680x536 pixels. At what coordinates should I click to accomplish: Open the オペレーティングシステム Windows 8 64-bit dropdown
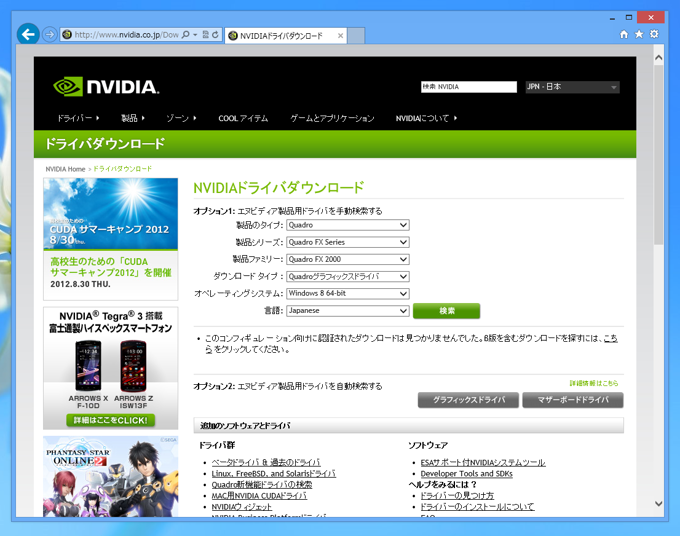click(x=348, y=294)
